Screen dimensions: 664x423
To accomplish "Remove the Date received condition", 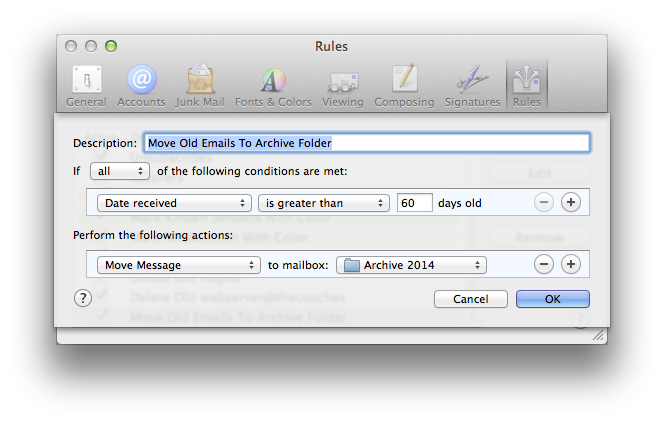I will (544, 202).
